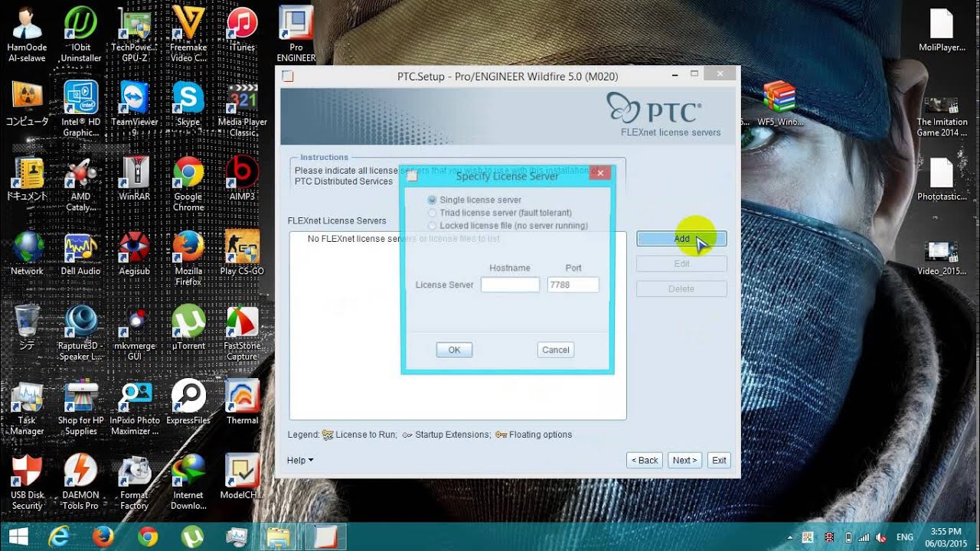Launch ExpressFiles from the desktop
The height and width of the screenshot is (551, 980).
tap(188, 403)
